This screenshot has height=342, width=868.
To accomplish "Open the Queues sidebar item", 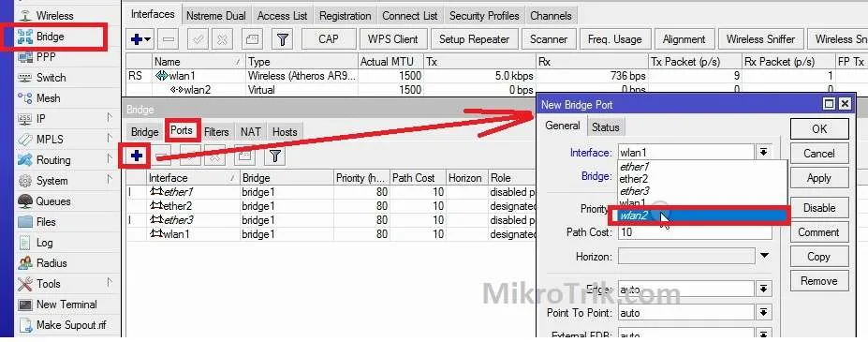I will pos(53,201).
